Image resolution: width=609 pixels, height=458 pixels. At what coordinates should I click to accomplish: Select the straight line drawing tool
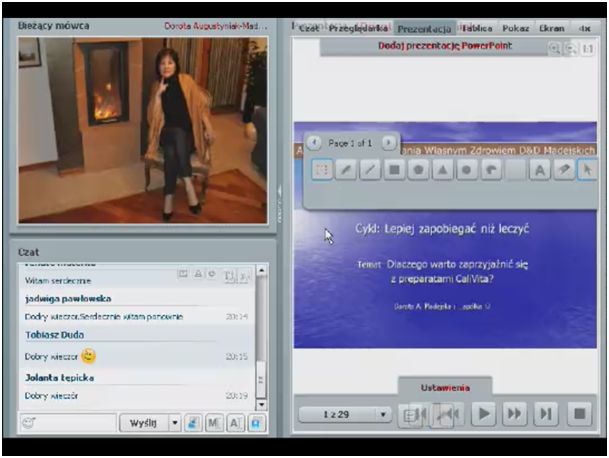[371, 170]
